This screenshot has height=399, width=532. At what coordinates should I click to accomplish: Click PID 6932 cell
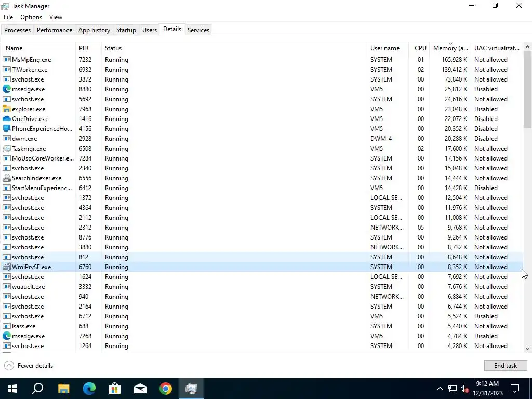85,70
